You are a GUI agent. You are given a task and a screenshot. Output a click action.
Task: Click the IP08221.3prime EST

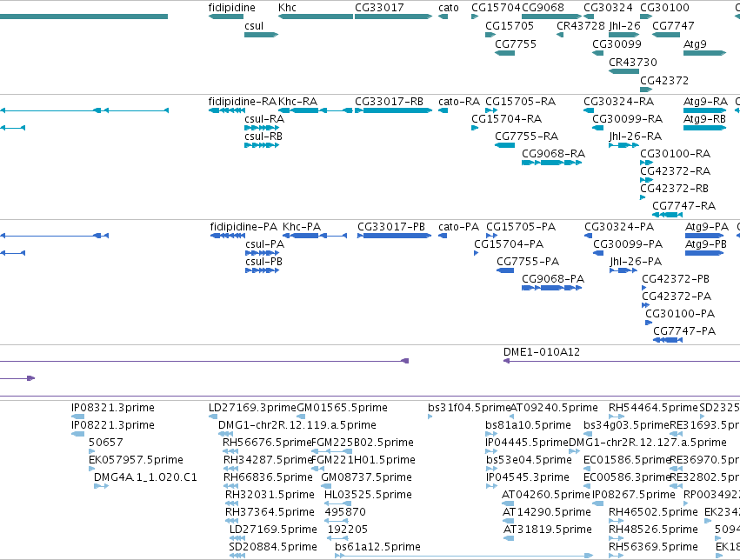click(78, 434)
